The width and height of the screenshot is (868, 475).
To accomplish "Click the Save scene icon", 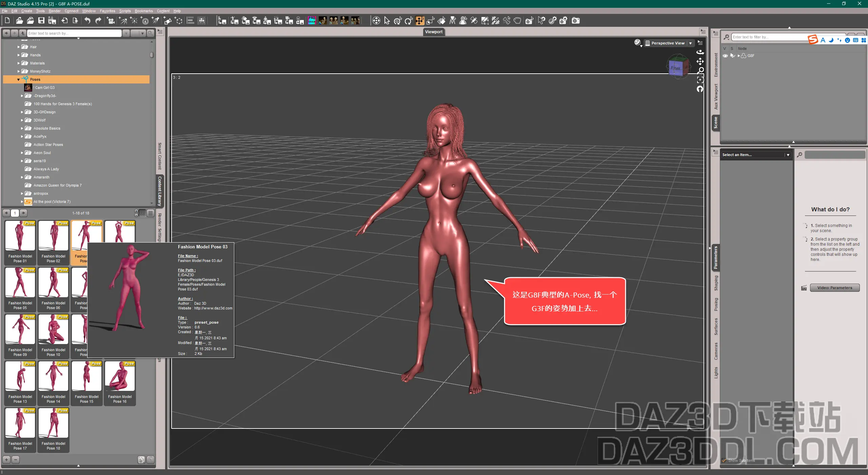I will click(x=41, y=21).
